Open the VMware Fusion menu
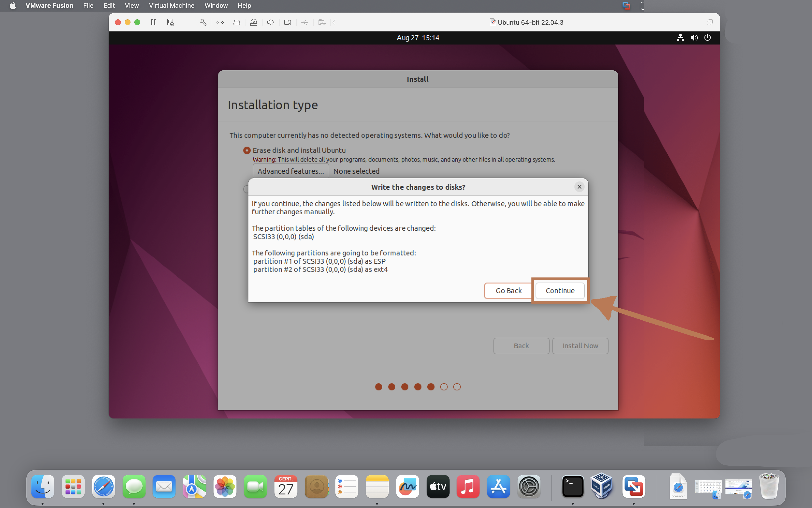The height and width of the screenshot is (508, 812). point(49,5)
